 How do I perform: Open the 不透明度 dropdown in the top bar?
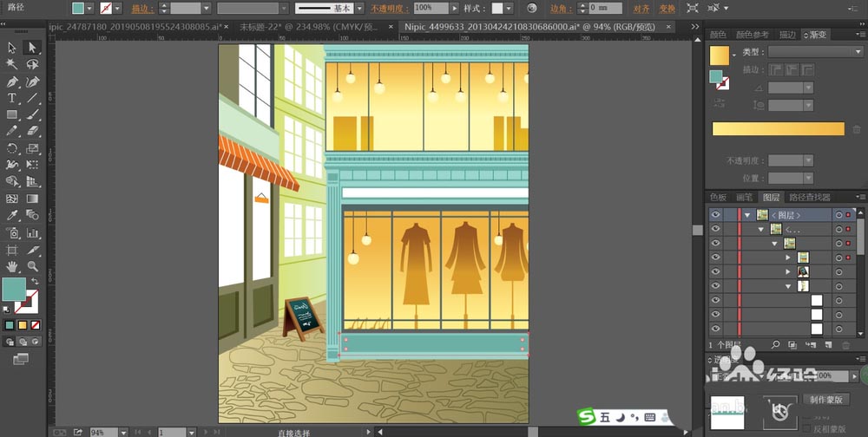coord(455,8)
